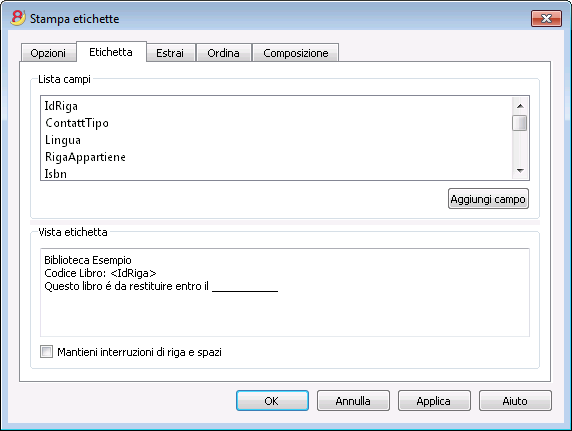Click the field list scroll down arrow
This screenshot has width=572, height=431.
click(x=520, y=170)
